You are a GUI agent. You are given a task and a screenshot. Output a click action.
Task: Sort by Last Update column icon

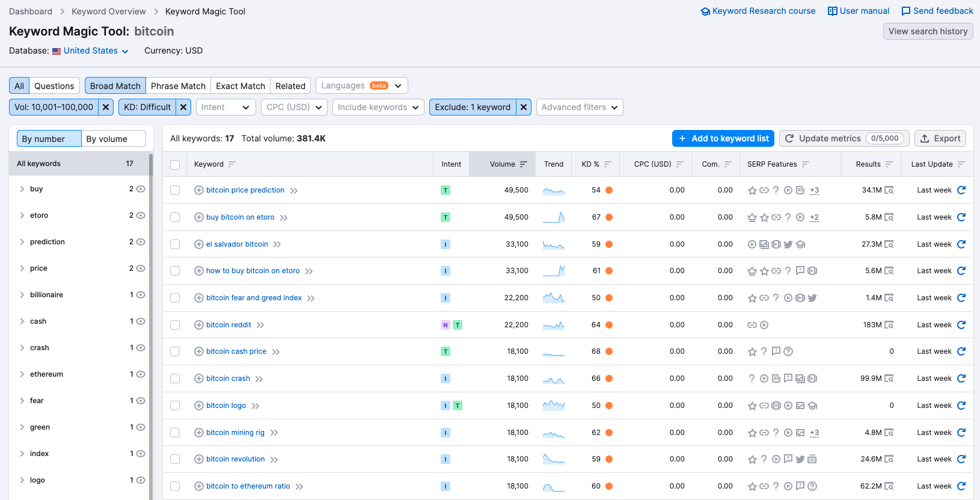tap(961, 164)
